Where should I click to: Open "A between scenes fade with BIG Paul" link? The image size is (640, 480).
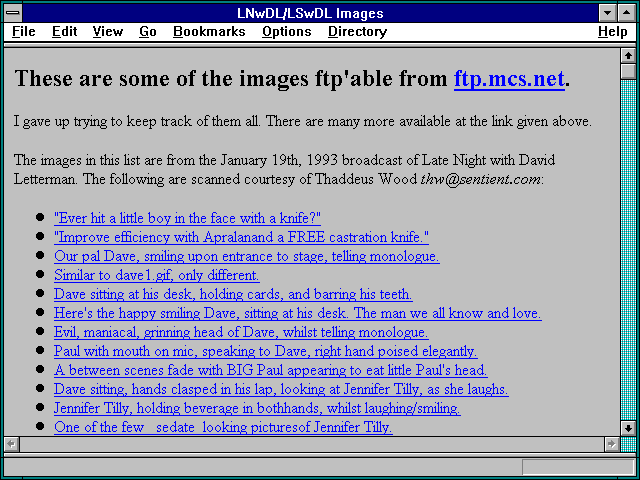[x=271, y=370]
